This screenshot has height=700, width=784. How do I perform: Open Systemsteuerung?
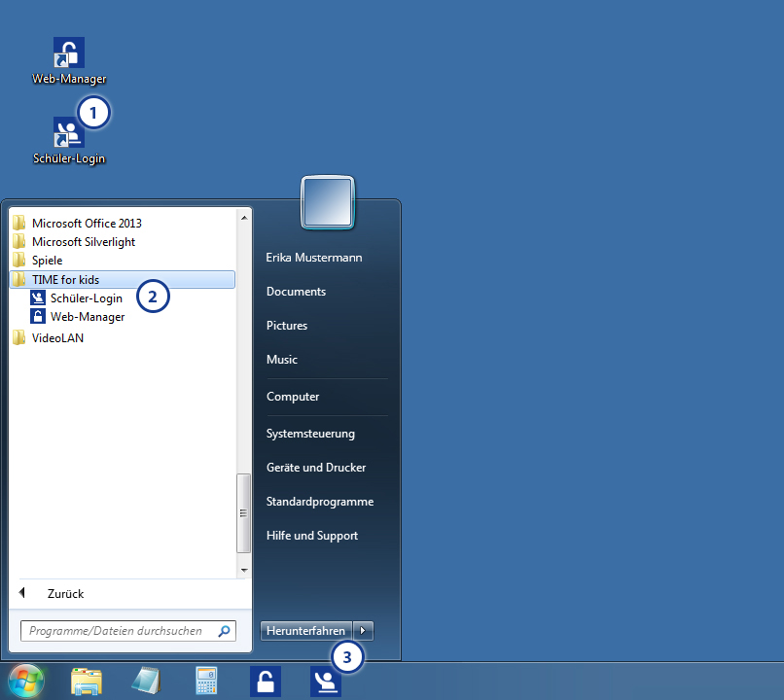tap(310, 434)
